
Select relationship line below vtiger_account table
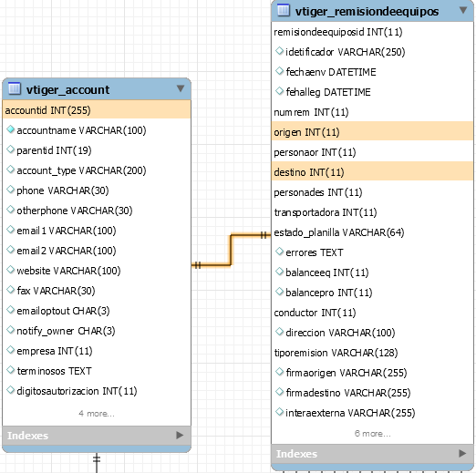tap(97, 463)
